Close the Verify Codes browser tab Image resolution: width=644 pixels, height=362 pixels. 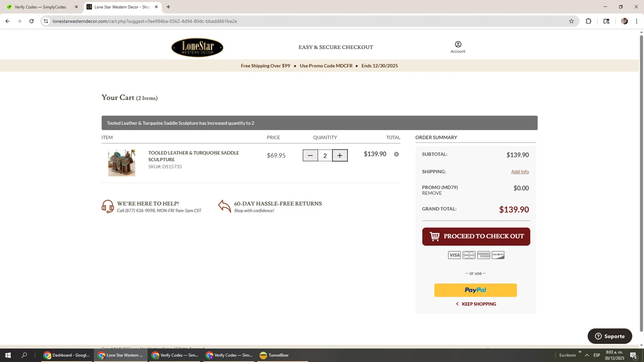pos(76,7)
